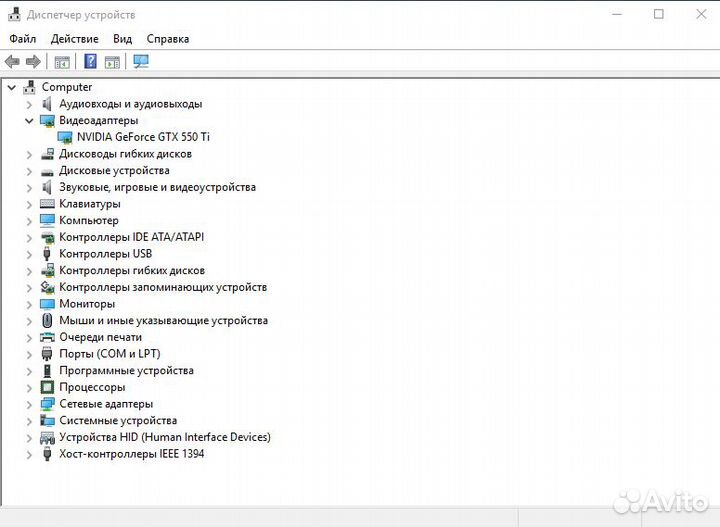Screen dimensions: 720x527
Task: Expand Аудиовходы и аудиовыходы category
Action: 29,104
